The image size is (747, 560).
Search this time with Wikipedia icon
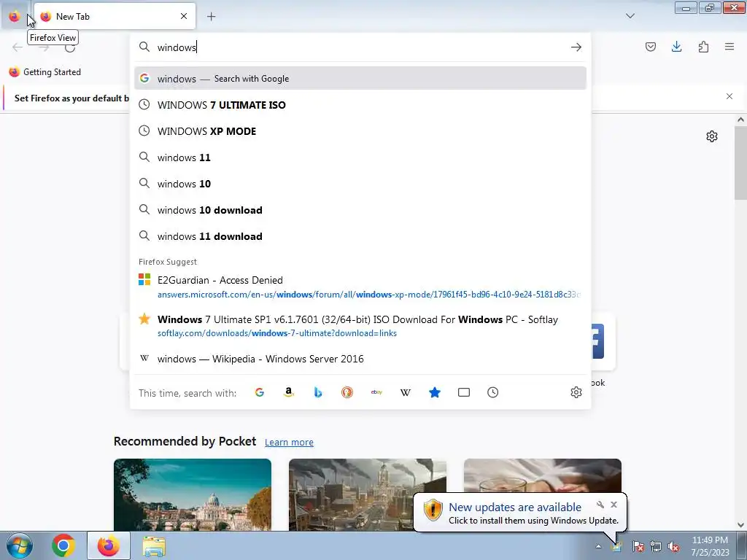406,392
